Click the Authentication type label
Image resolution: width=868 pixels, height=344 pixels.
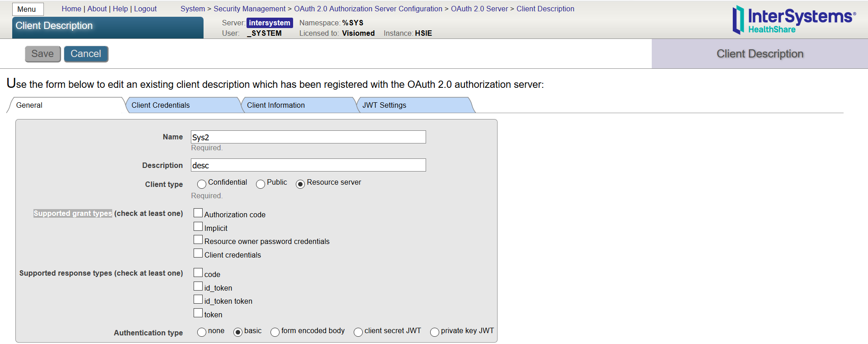coord(148,333)
